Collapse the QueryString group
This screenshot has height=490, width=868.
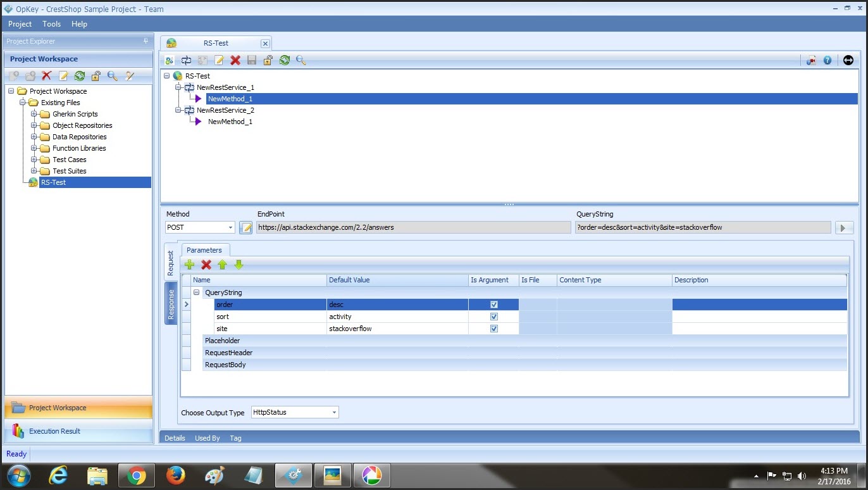pos(196,292)
